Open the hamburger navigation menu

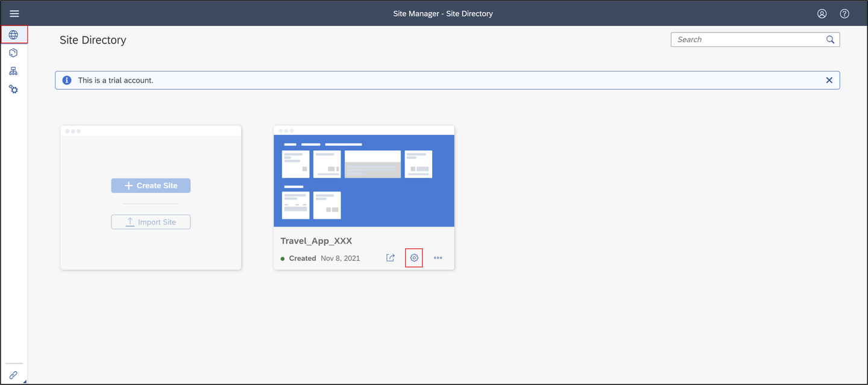(14, 13)
